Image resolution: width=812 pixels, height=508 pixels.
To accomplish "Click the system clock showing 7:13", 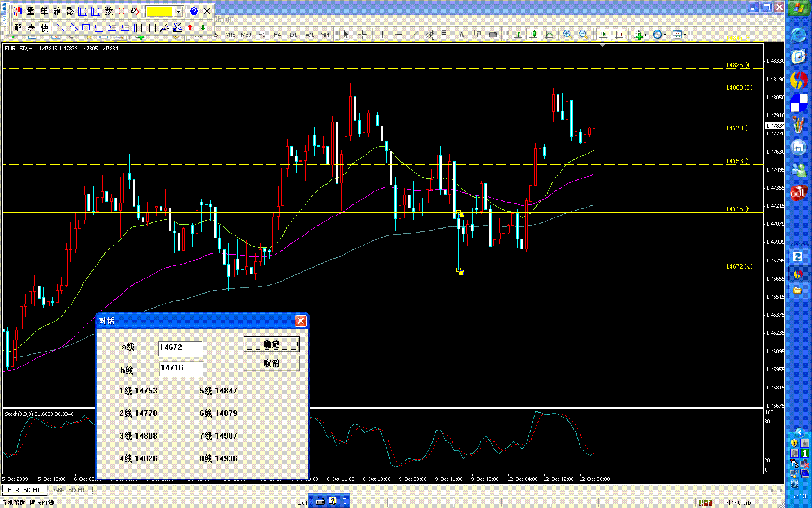I will [799, 497].
